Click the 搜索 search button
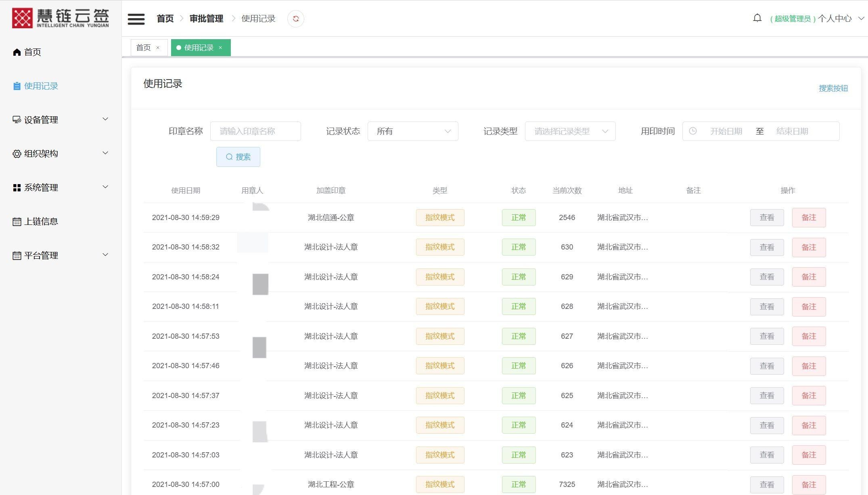Viewport: 868px width, 495px height. click(x=238, y=157)
